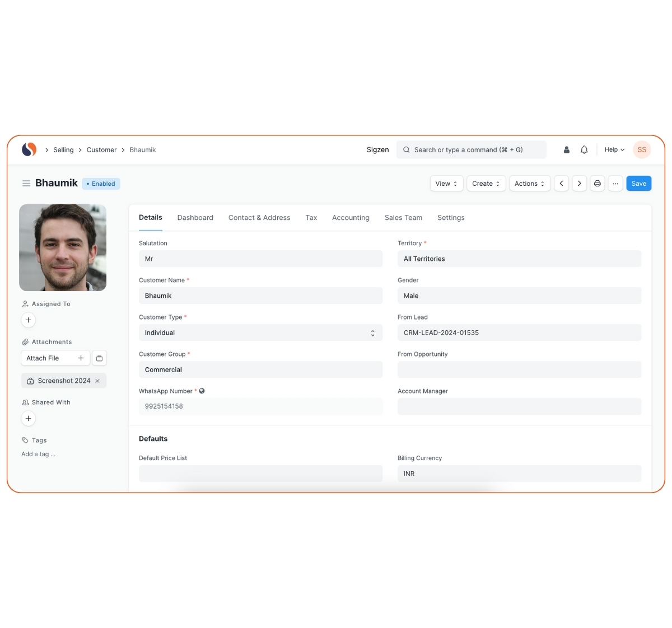Go to the next customer record
The image size is (672, 628).
pyautogui.click(x=579, y=184)
